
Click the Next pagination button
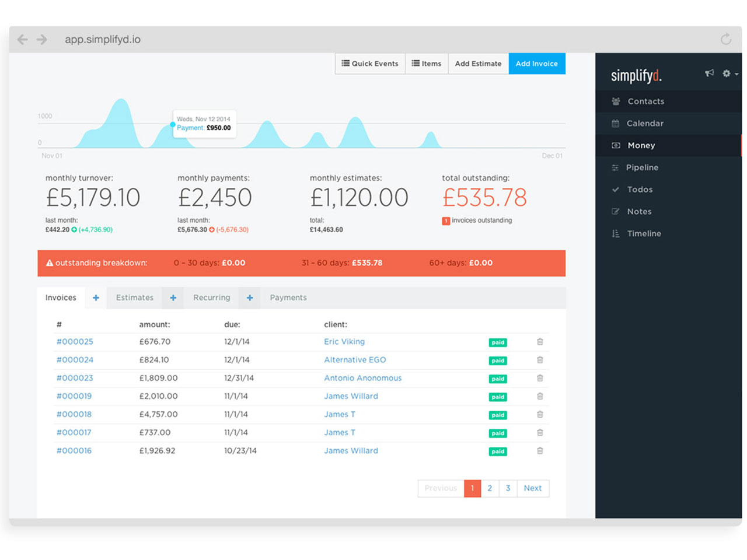532,488
